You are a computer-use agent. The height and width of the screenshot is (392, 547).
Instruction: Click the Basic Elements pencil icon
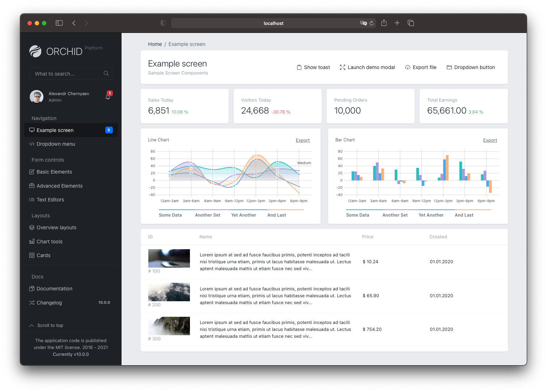click(32, 172)
